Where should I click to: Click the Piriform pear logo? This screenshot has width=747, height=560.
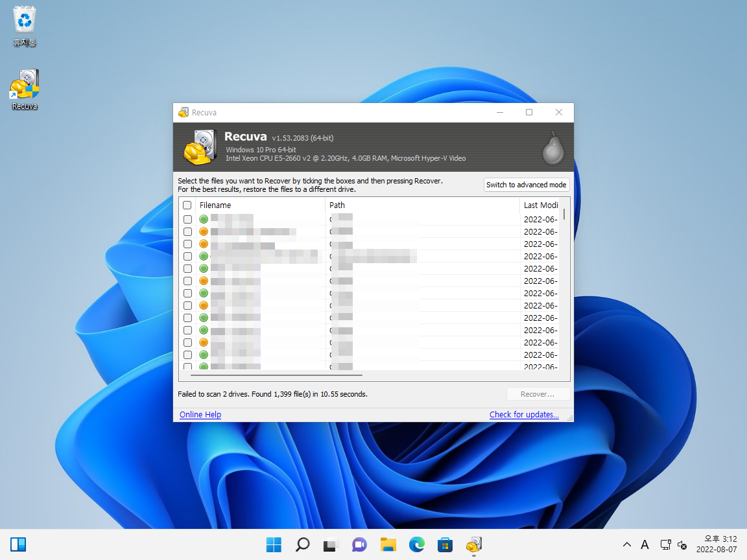553,148
